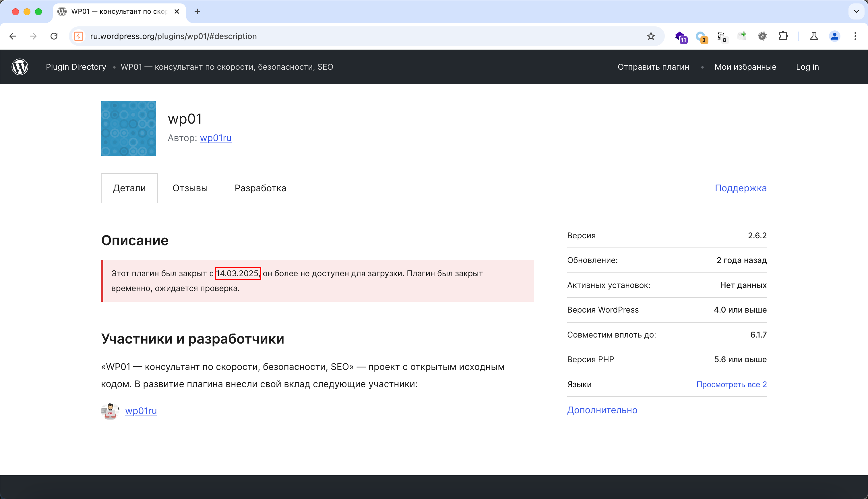This screenshot has height=499, width=868.
Task: Click the Нет данных installs value
Action: 743,285
